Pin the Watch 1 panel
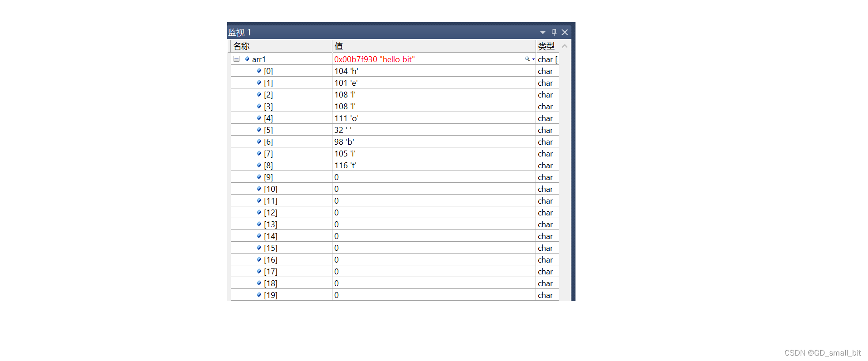868x361 pixels. tap(554, 32)
